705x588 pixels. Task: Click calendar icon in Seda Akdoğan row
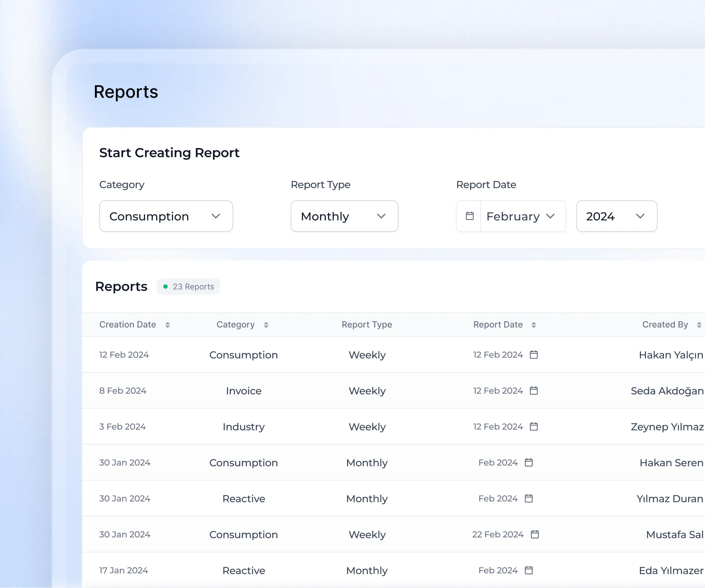point(534,391)
